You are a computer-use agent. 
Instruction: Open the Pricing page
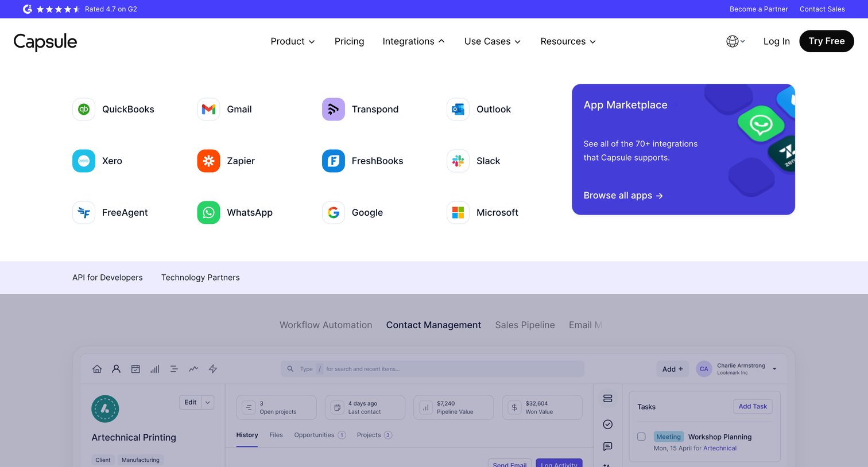click(349, 41)
